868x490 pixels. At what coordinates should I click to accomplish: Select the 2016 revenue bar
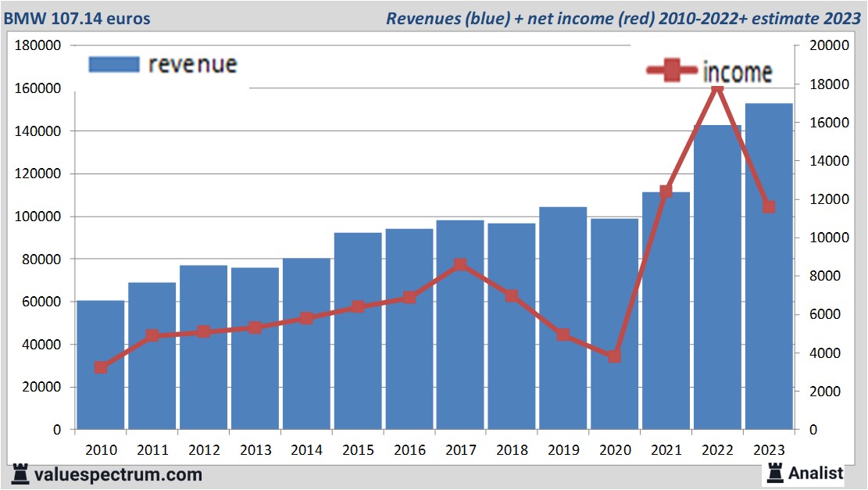409,329
